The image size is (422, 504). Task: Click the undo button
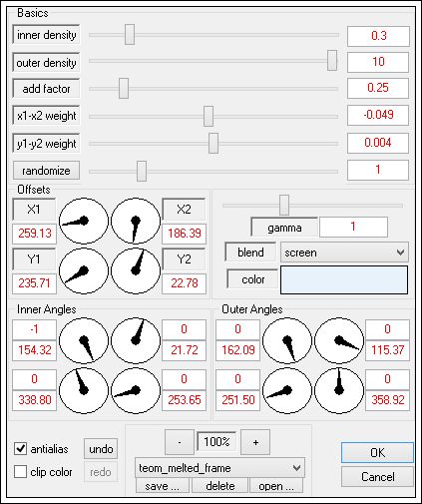(x=101, y=449)
